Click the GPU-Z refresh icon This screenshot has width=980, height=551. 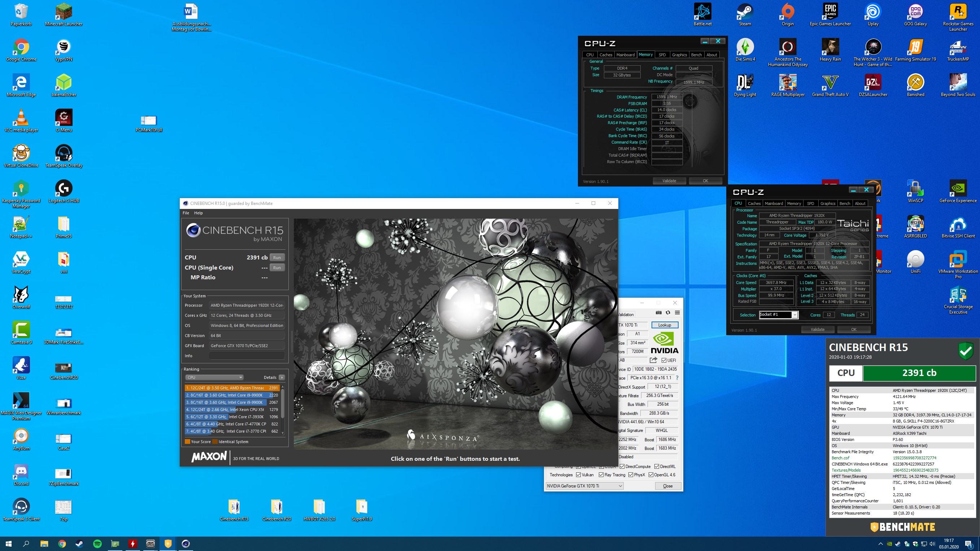[668, 312]
